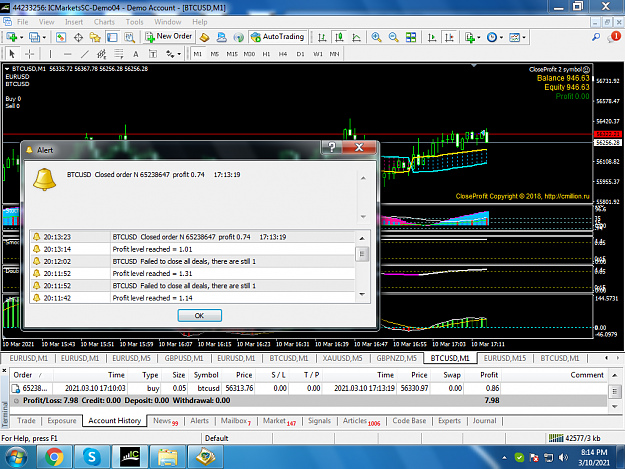Select the cursor arrow tool
This screenshot has width=625, height=469.
pyautogui.click(x=12, y=54)
